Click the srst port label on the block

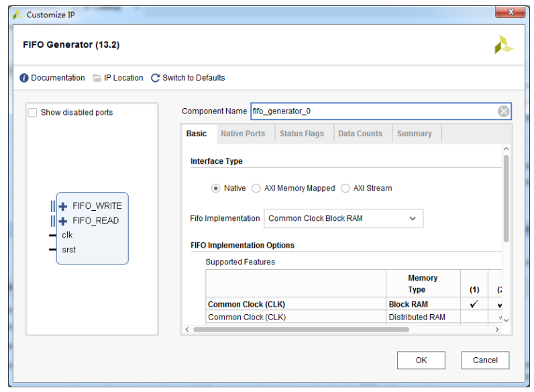pyautogui.click(x=69, y=250)
